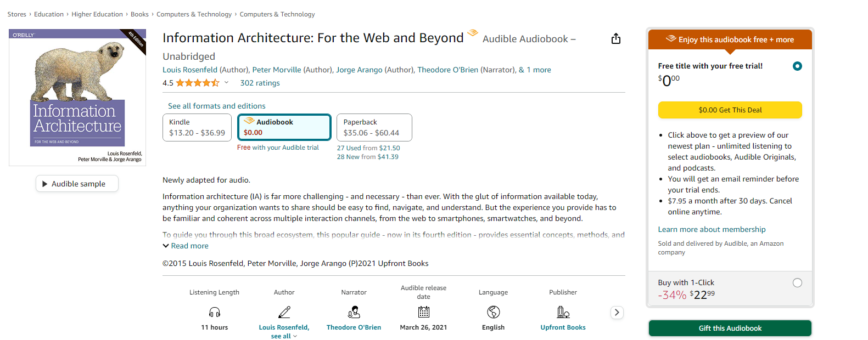This screenshot has width=868, height=340.
Task: Play the Audible sample
Action: [x=77, y=184]
